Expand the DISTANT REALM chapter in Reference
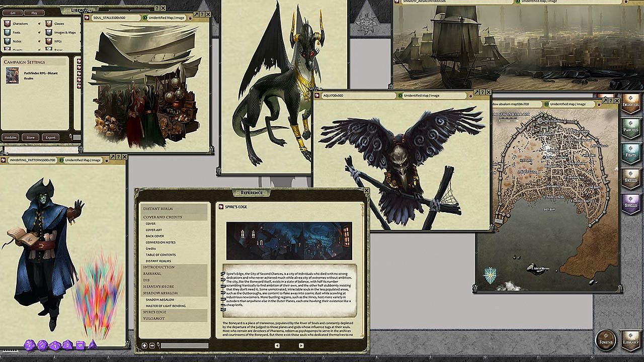644x362 pixels. pyautogui.click(x=175, y=209)
